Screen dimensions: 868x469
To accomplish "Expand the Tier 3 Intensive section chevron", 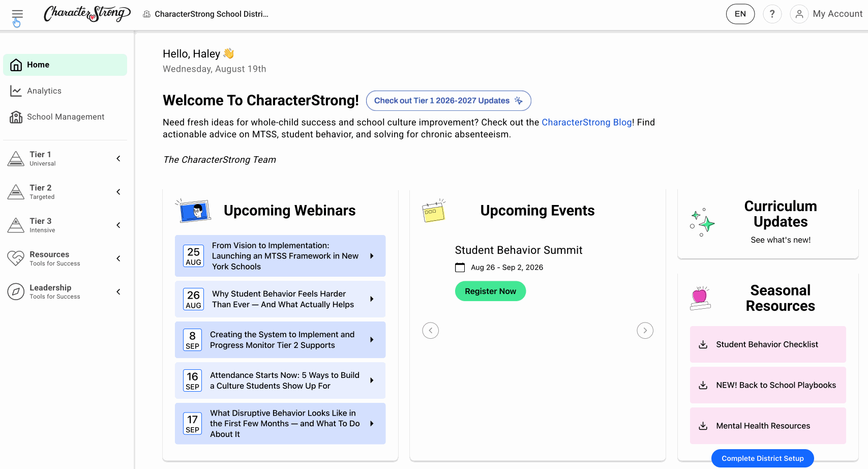I will (118, 225).
